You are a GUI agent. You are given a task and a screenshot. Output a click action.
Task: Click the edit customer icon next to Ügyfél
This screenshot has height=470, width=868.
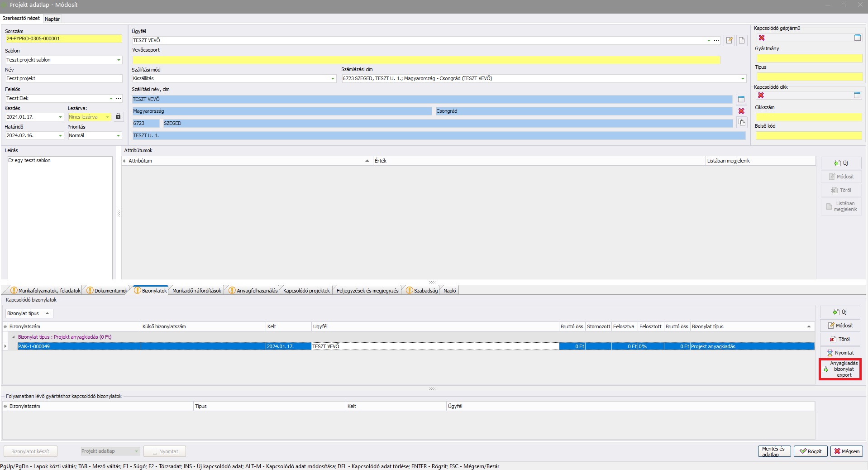click(729, 40)
